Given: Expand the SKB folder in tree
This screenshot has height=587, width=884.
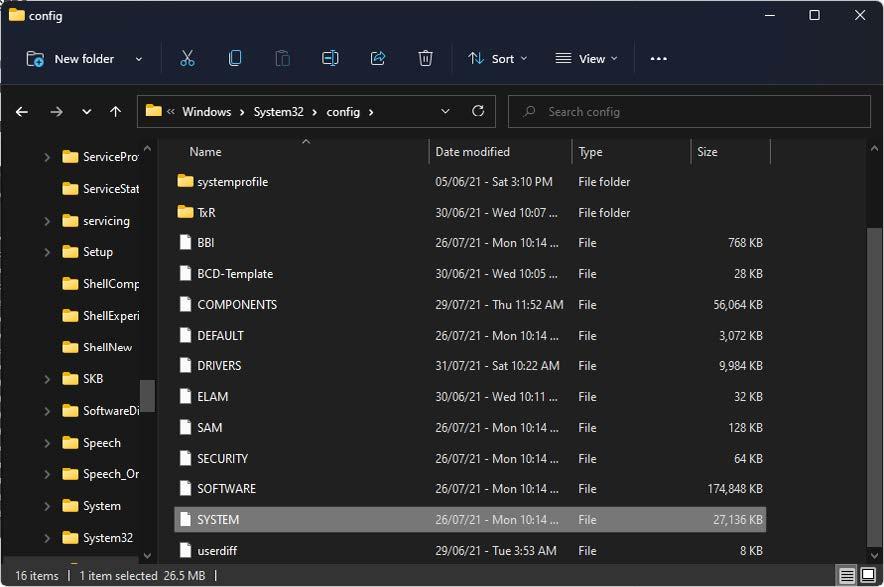Looking at the screenshot, I should coord(47,379).
